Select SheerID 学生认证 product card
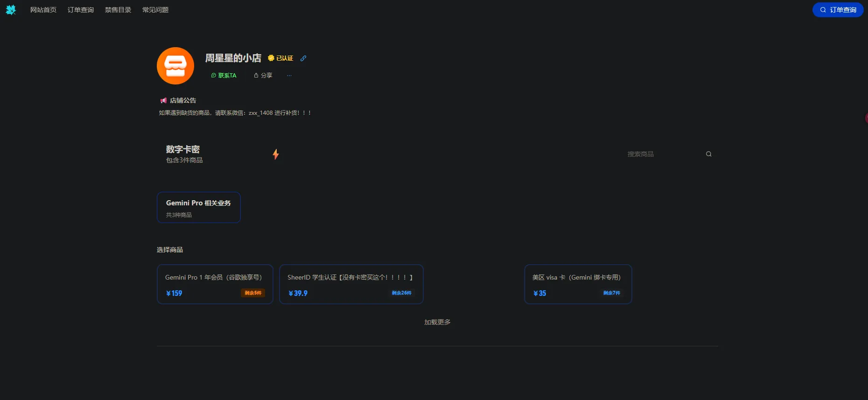 (351, 284)
